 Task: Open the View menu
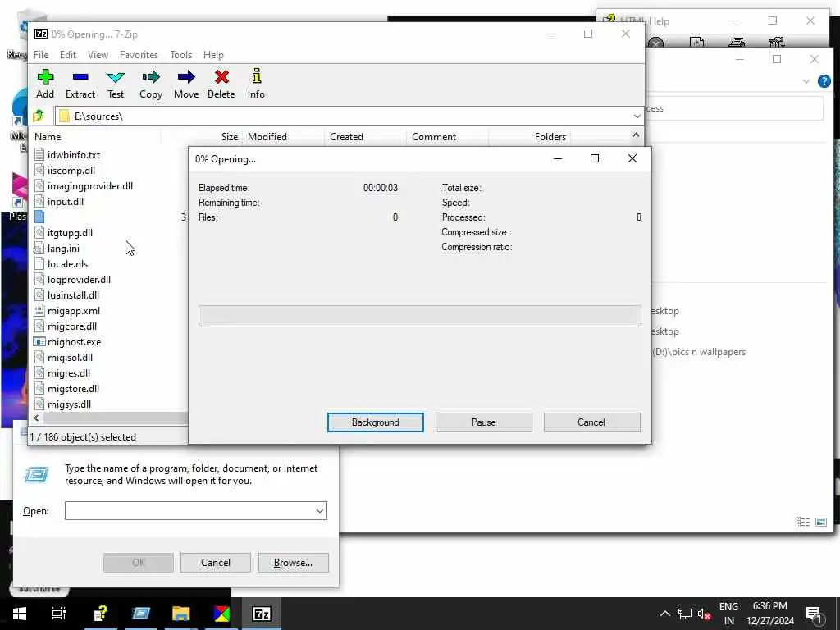point(98,55)
